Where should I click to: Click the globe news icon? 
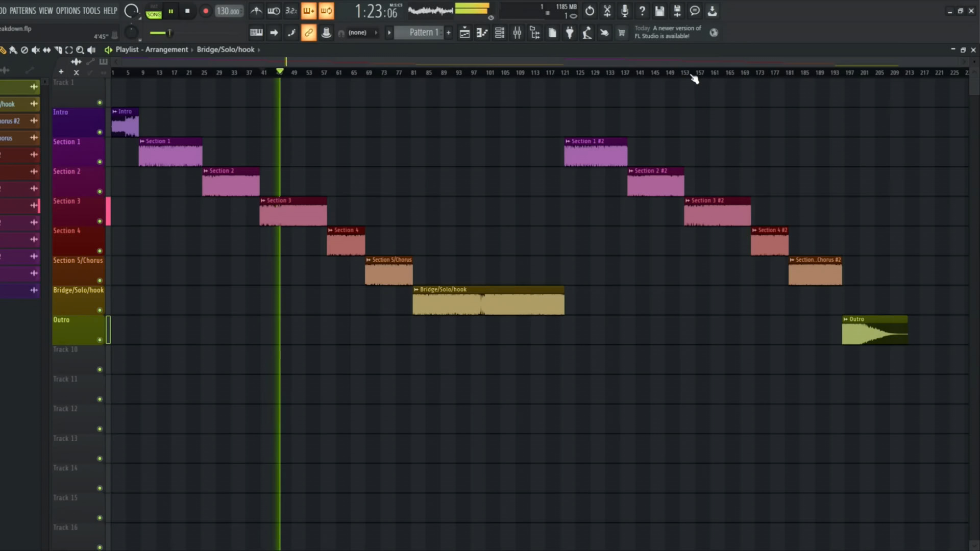click(714, 33)
